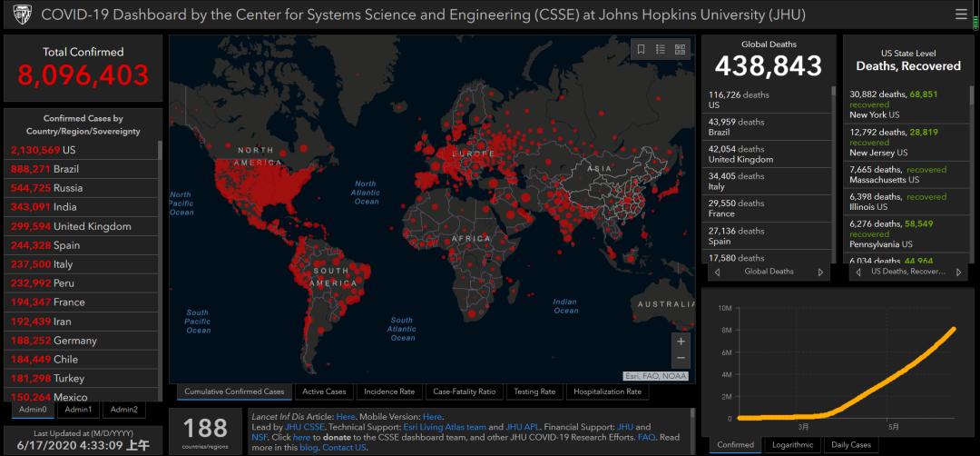Show the Logarithmic chart tab
Image resolution: width=980 pixels, height=456 pixels.
tap(792, 445)
